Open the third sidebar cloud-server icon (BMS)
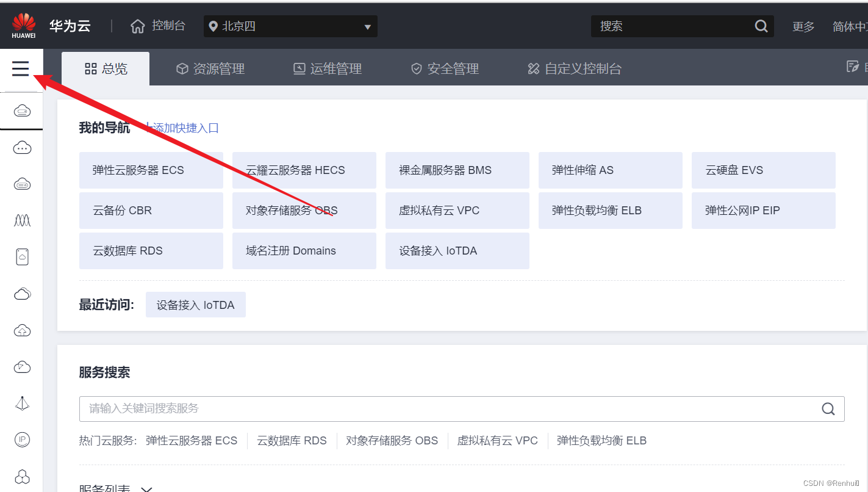The height and width of the screenshot is (492, 868). click(x=22, y=184)
